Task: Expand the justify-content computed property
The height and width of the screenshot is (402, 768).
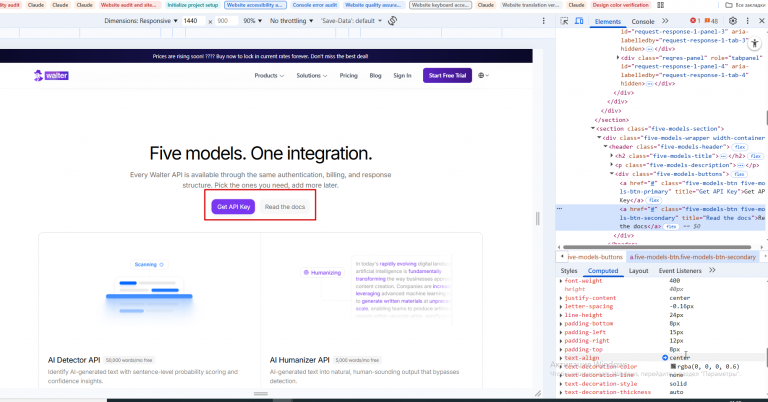Action: (561, 298)
